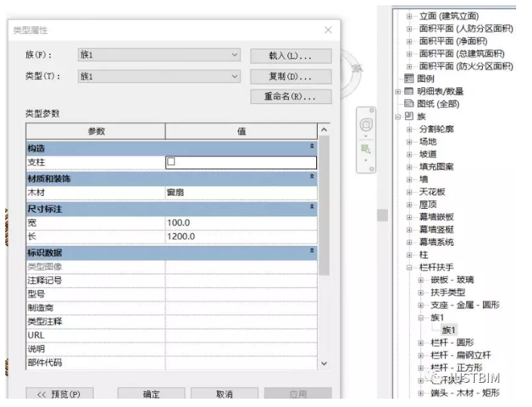Collapse the 尺寸标注 parameter group
Viewport: 532px width, 407px height.
coord(312,207)
